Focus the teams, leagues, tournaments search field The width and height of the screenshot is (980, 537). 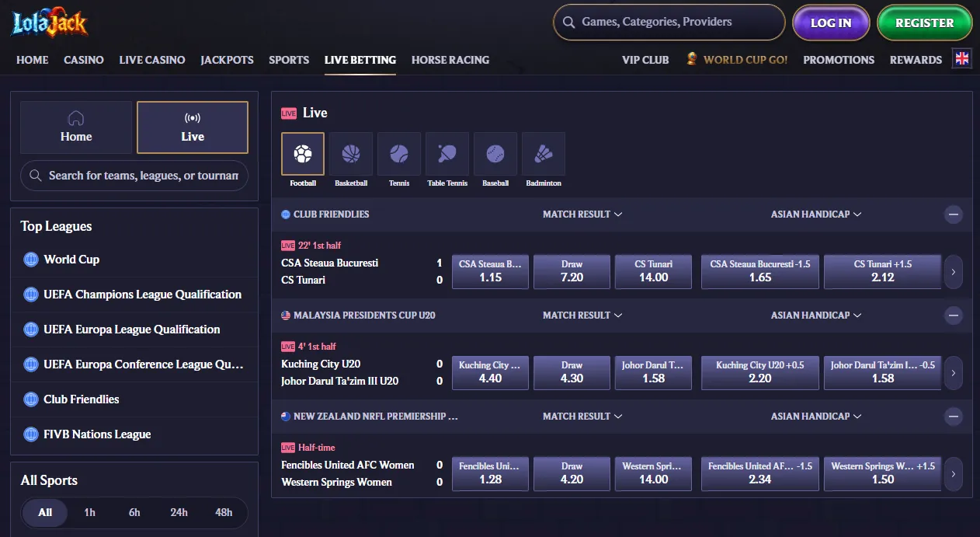pos(134,176)
